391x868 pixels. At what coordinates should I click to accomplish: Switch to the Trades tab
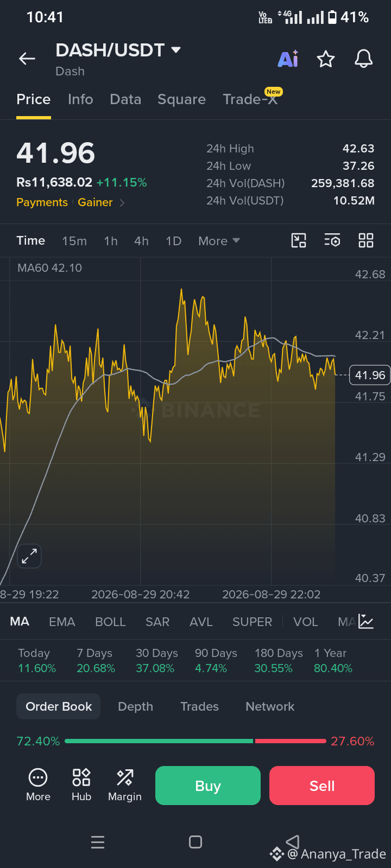tap(199, 706)
